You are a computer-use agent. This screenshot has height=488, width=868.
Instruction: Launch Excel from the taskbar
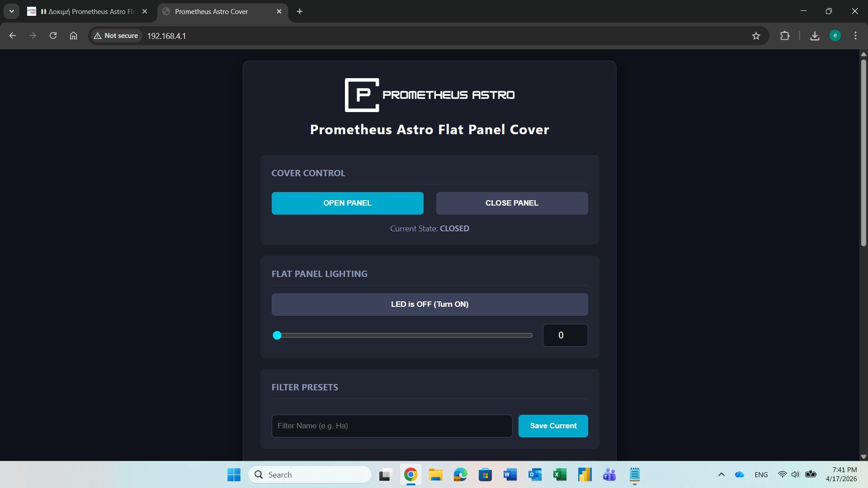560,475
